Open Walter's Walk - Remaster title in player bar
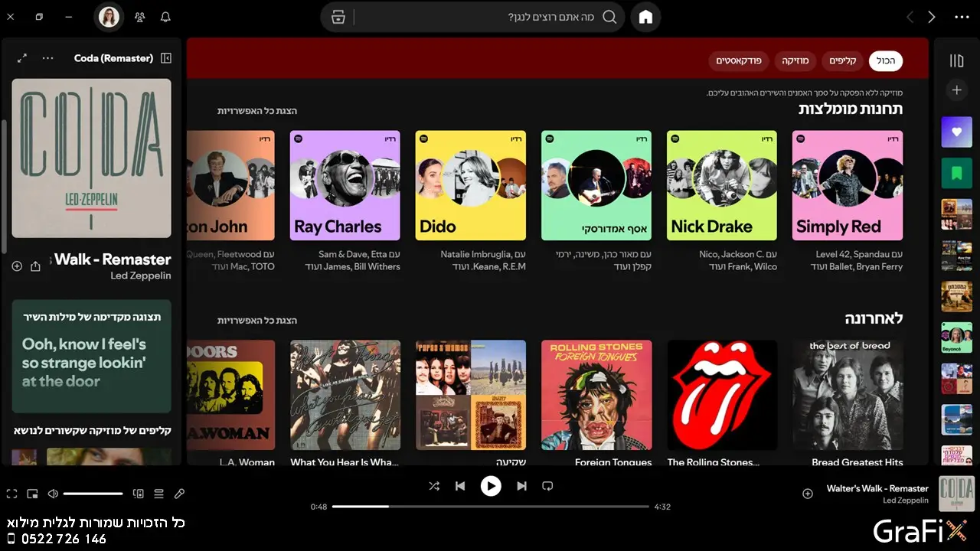Screen dimensions: 980x551 point(877,488)
